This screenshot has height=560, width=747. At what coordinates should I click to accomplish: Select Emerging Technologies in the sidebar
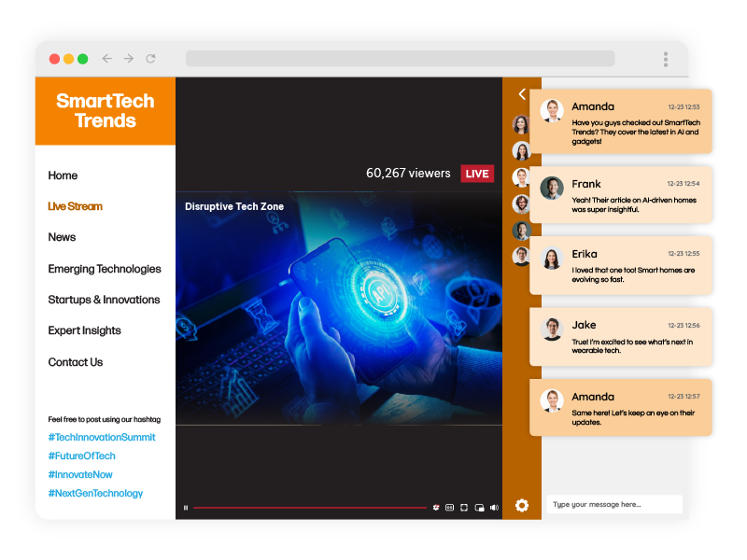(105, 269)
